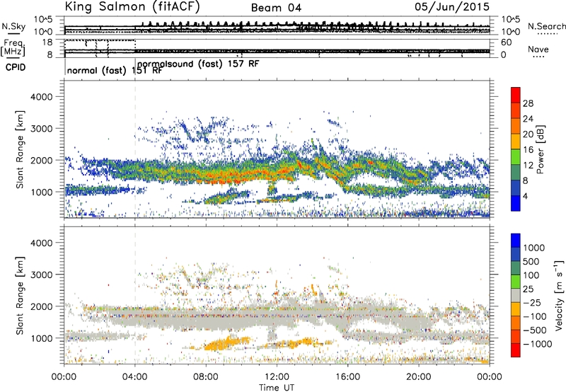Click power colorbar tick label '4'
Image resolution: width=566 pixels, height=392 pixels.
(525, 196)
